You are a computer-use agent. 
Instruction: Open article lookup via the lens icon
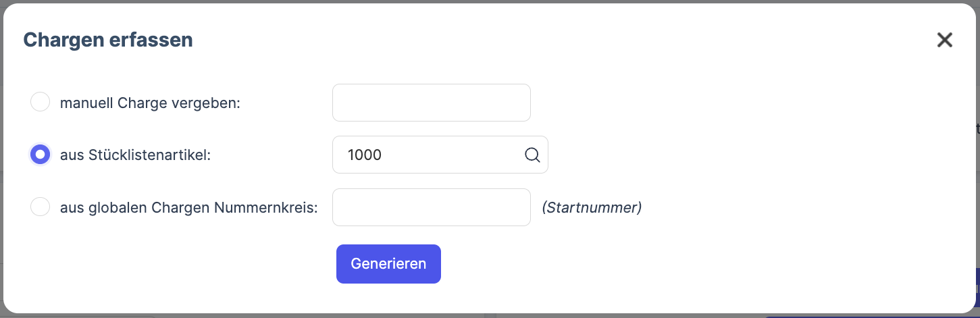point(532,155)
